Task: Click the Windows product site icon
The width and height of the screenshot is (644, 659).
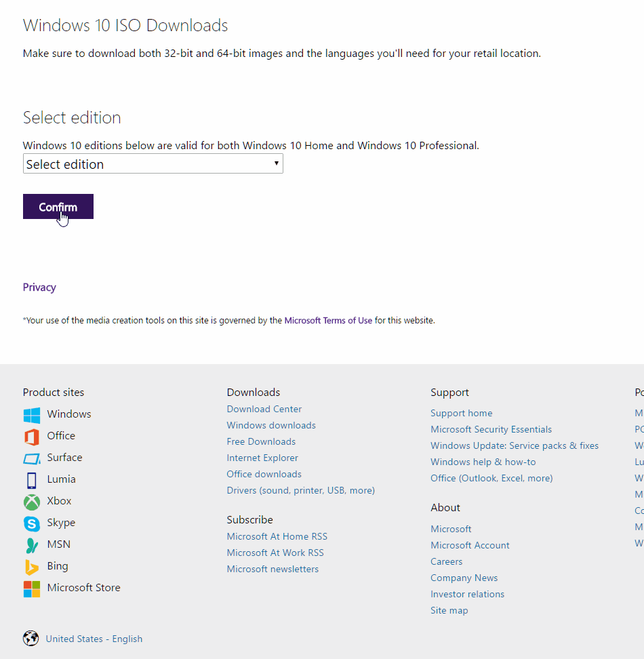Action: [31, 414]
